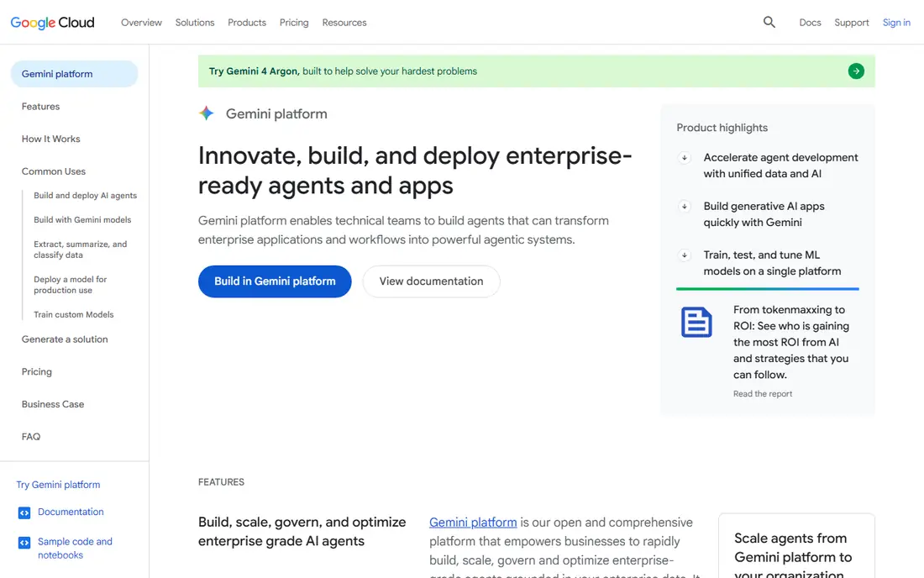924x578 pixels.
Task: Click the 'Innovate, build, and deploy' headline
Action: coord(415,171)
